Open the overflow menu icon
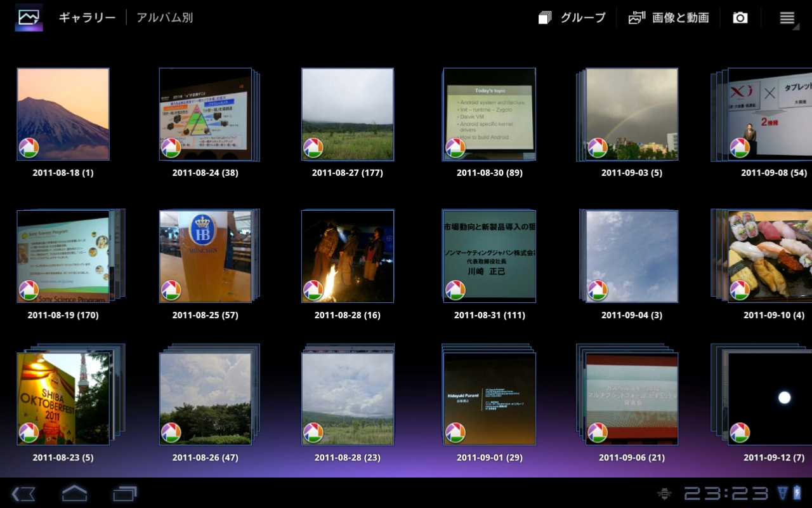Image resolution: width=812 pixels, height=508 pixels. click(x=787, y=18)
